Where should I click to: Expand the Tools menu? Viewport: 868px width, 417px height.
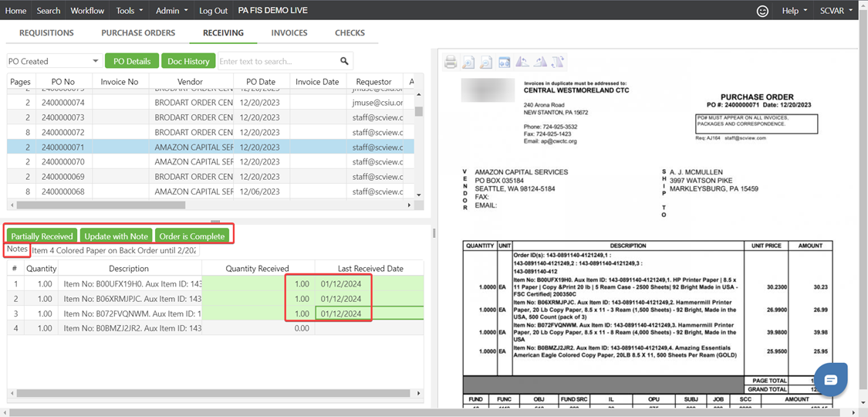129,11
